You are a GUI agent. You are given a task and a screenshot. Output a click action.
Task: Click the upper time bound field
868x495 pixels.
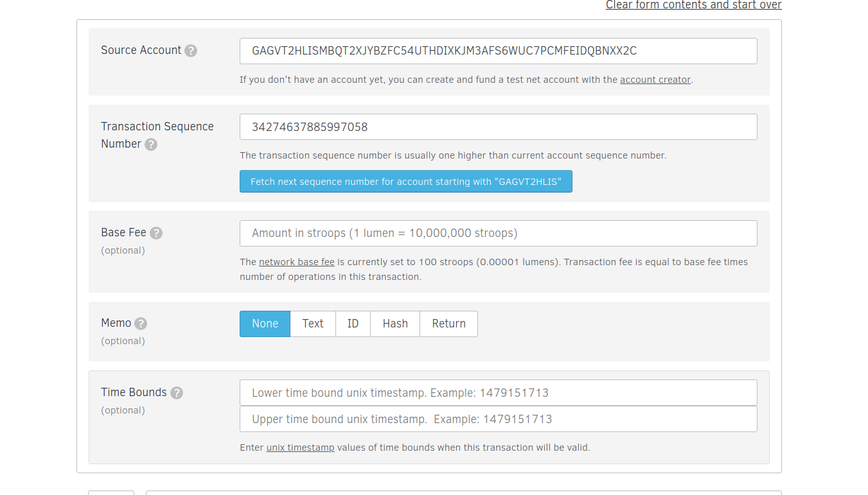[x=498, y=419]
